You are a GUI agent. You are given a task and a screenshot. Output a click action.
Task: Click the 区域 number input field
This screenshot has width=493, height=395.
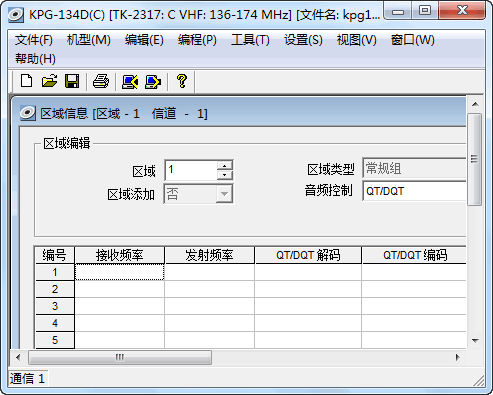pos(191,170)
